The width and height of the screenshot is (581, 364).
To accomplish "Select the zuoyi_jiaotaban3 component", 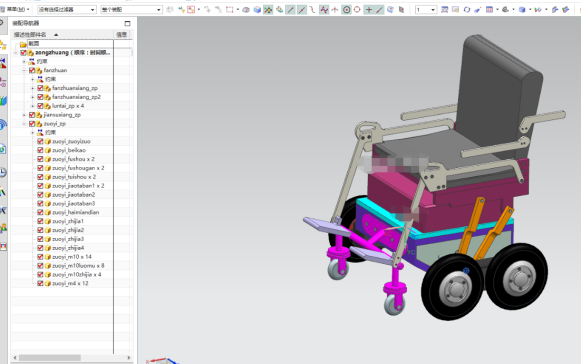I will (x=74, y=203).
